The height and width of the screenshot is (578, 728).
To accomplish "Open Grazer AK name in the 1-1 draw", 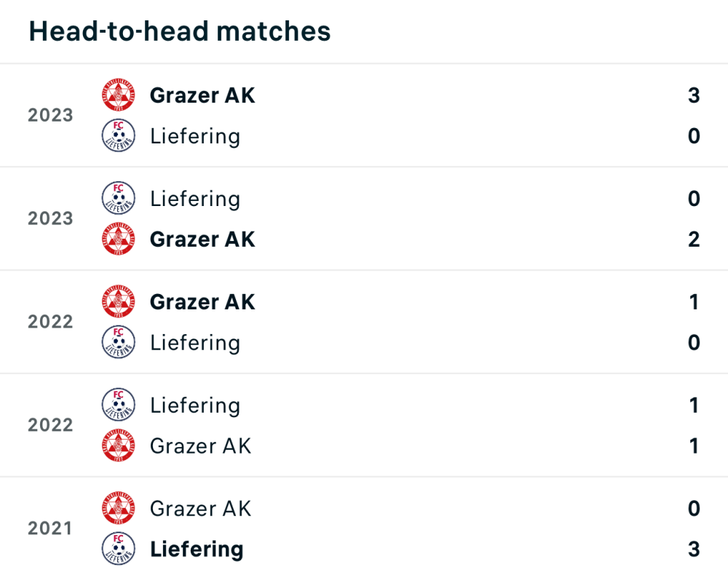I will (200, 446).
